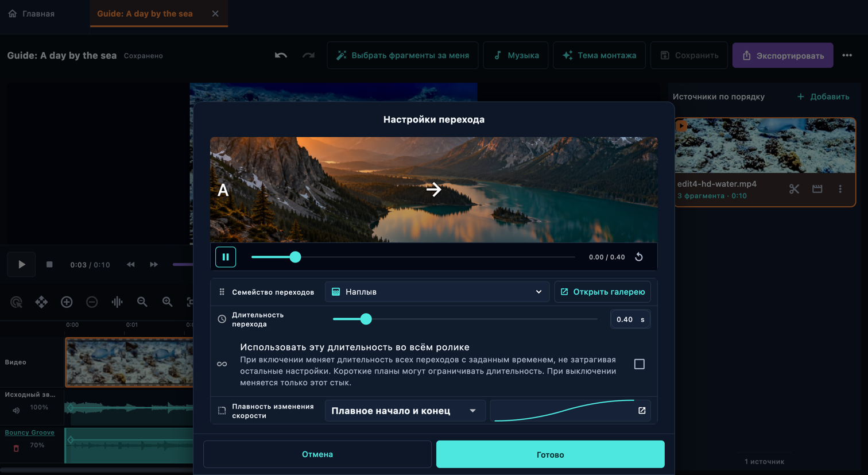Viewport: 868px width, 475px height.
Task: Click the scissors icon on edit4-hd-water.mp4
Action: pyautogui.click(x=794, y=189)
